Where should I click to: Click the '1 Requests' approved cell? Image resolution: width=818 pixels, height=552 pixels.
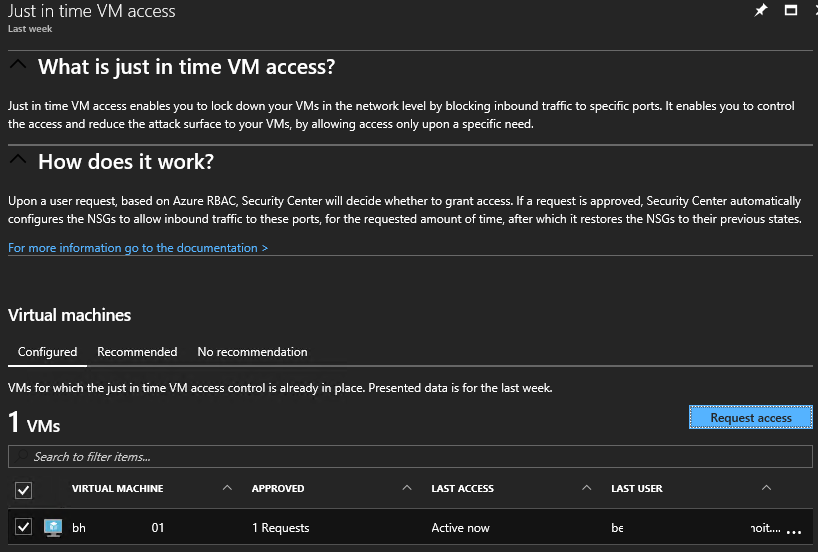coord(280,528)
